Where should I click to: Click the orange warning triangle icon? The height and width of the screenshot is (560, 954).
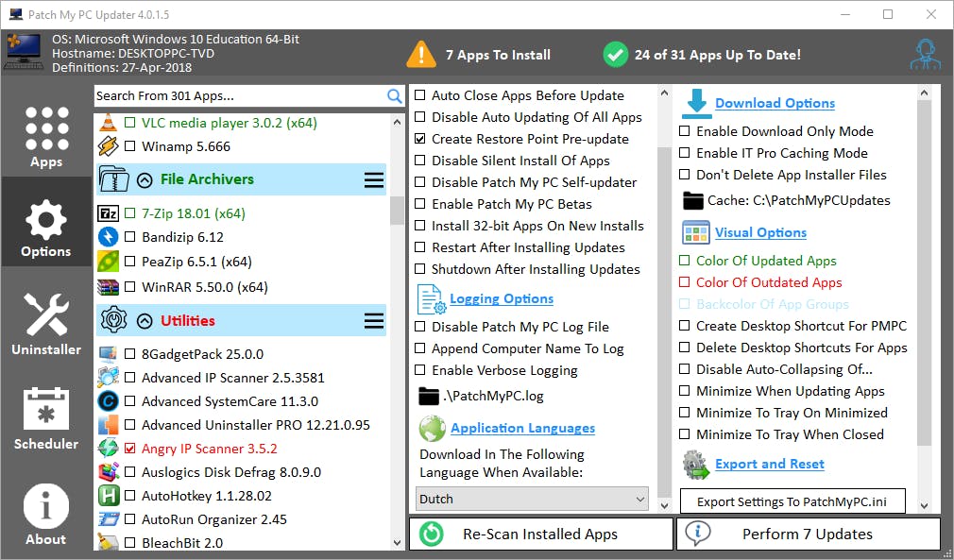pos(421,54)
